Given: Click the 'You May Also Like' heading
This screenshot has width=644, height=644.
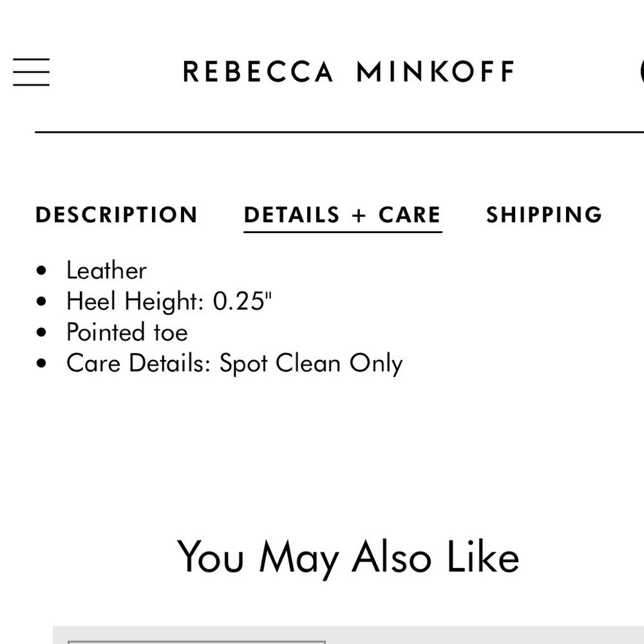Looking at the screenshot, I should pos(348,557).
